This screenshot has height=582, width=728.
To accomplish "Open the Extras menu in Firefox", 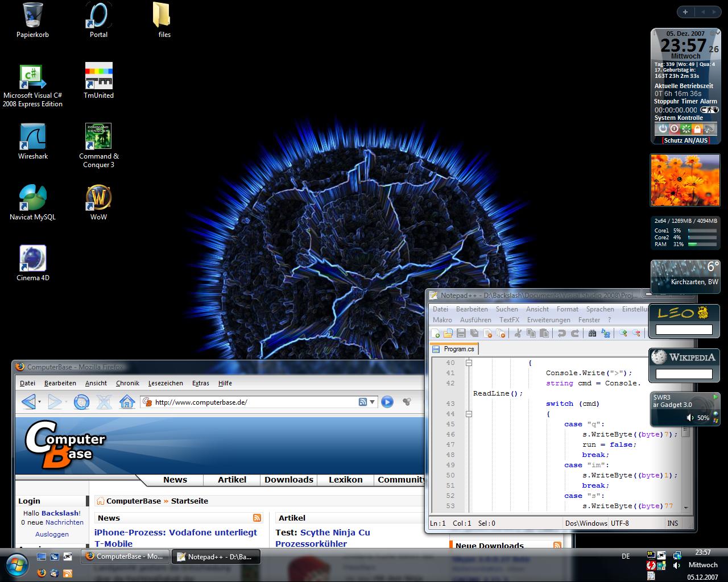I will [x=201, y=383].
